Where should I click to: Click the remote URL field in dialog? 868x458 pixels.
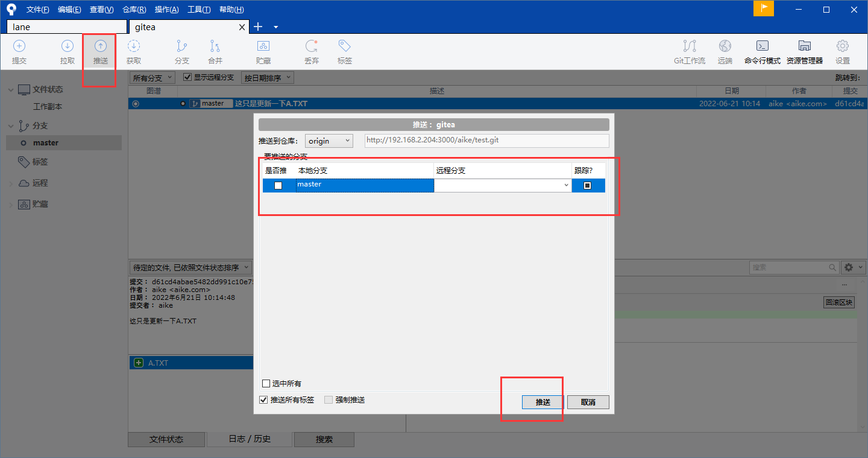click(487, 141)
